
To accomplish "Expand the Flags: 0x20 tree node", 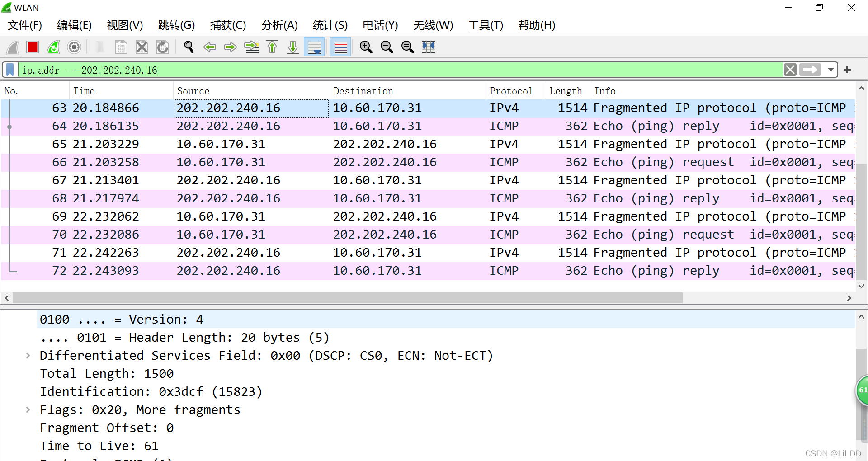I will 28,410.
